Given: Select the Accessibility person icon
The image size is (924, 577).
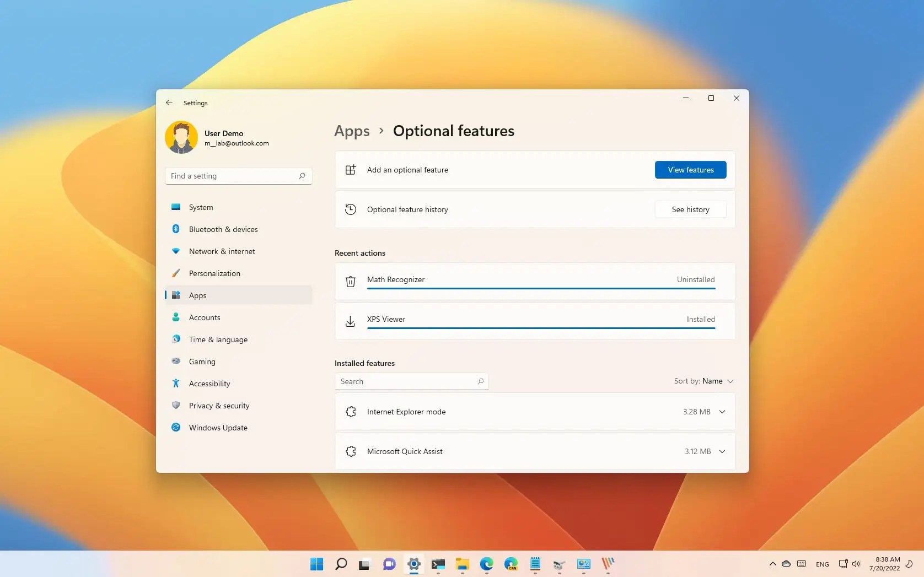Looking at the screenshot, I should 175,383.
